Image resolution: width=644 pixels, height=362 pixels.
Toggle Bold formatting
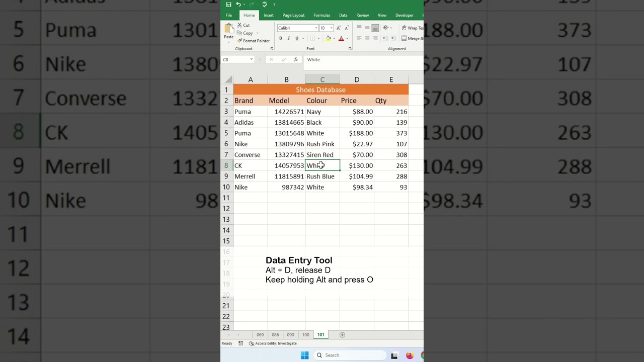(280, 38)
